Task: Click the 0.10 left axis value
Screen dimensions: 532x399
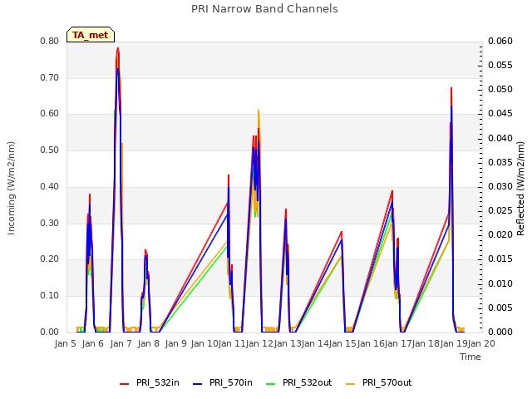Action: (50, 296)
